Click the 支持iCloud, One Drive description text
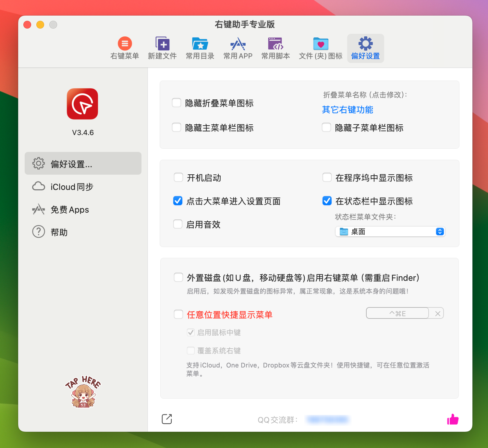 tap(308, 369)
